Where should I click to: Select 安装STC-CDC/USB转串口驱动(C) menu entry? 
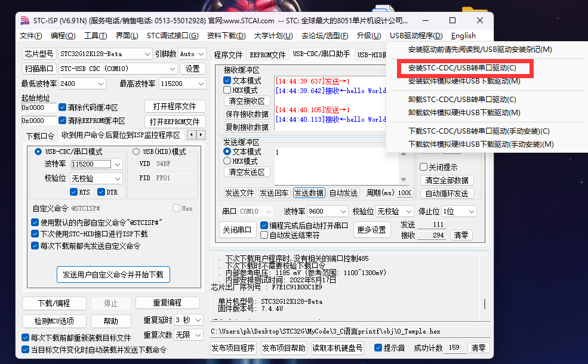[x=462, y=68]
